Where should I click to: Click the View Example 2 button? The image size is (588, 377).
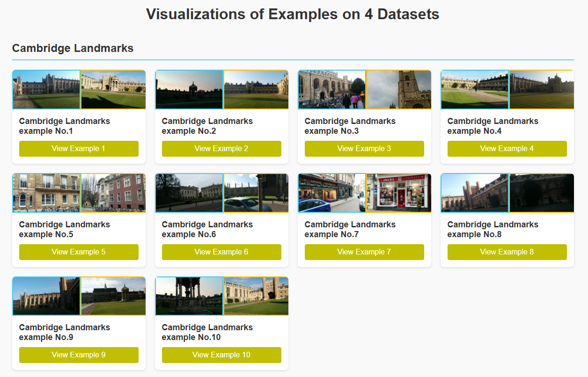tap(221, 149)
